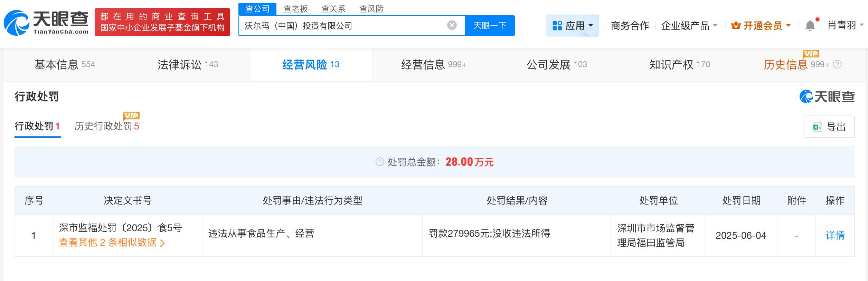Open the 知识产权 tab

(679, 65)
